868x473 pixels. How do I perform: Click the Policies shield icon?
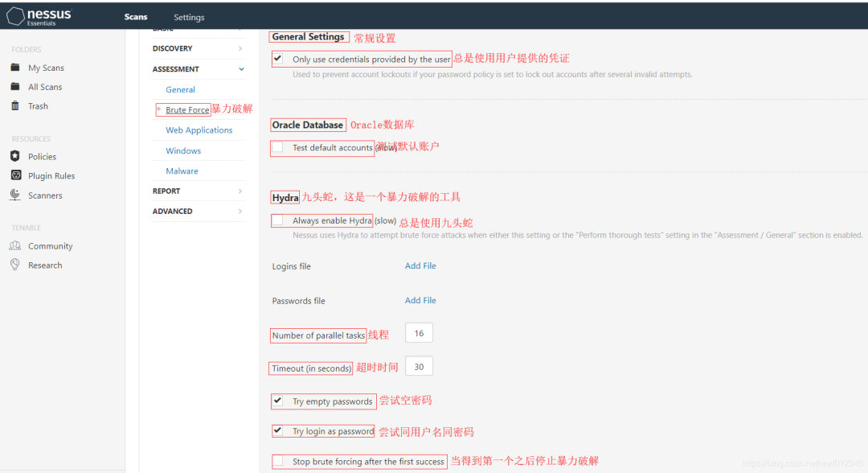15,156
